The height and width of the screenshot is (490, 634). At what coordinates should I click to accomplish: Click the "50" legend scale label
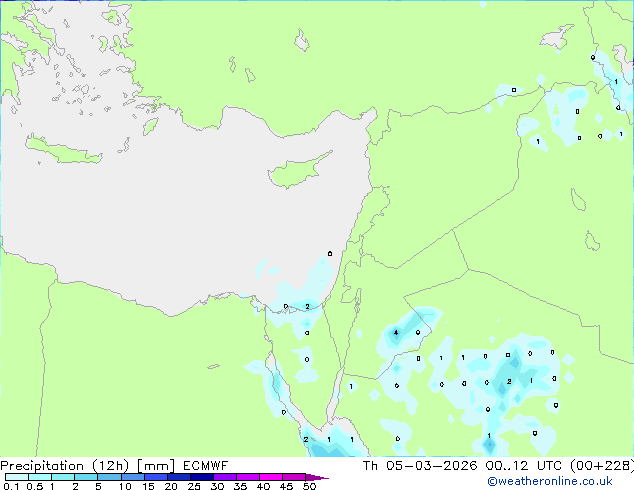coord(309,486)
